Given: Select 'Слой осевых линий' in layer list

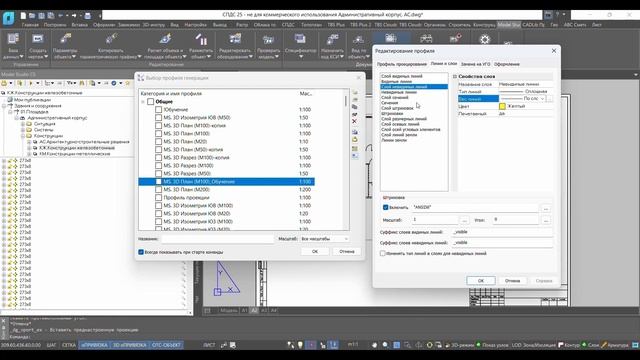Looking at the screenshot, I should 400,124.
